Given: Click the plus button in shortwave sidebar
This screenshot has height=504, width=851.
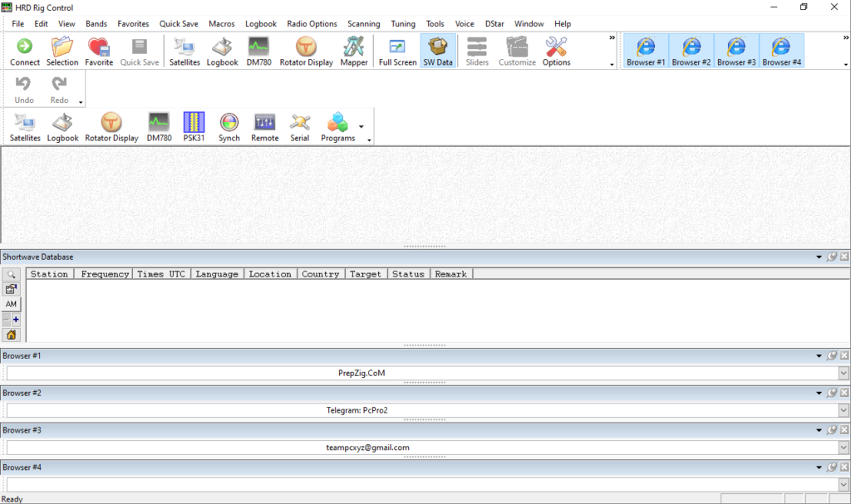Looking at the screenshot, I should tap(16, 320).
